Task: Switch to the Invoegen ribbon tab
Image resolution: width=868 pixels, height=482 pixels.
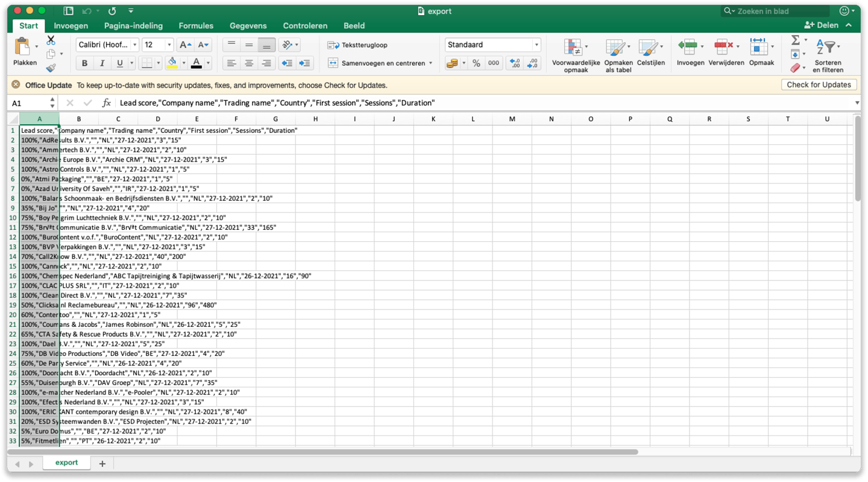Action: [x=71, y=25]
